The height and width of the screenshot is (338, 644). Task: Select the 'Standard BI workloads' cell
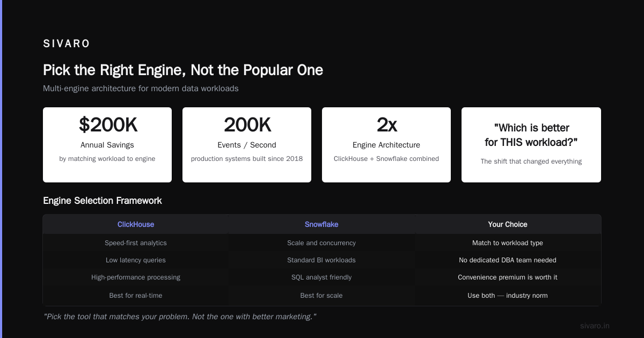tap(321, 260)
